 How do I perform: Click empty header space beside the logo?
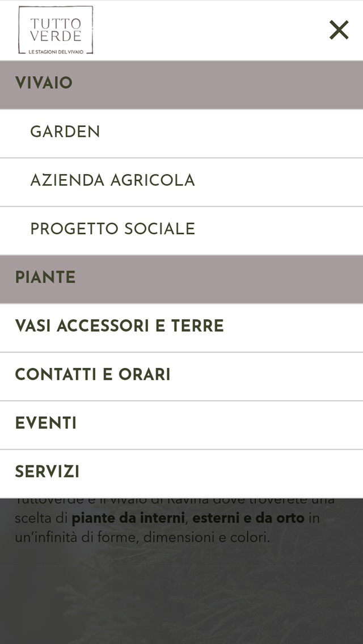pos(210,30)
